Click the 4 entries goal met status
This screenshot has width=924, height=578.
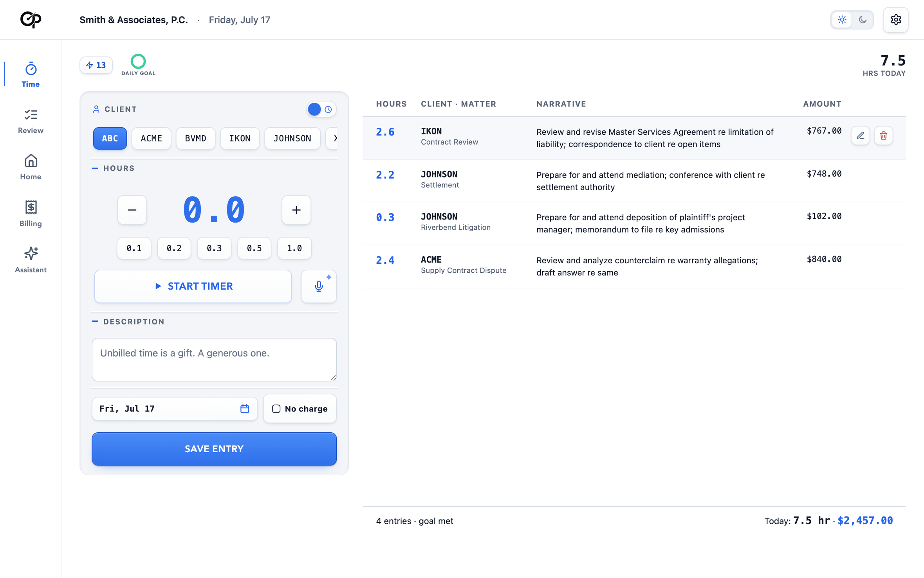[415, 521]
